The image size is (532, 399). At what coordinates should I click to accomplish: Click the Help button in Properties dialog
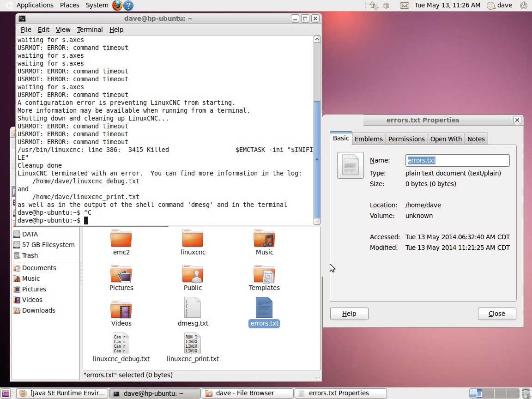(349, 314)
